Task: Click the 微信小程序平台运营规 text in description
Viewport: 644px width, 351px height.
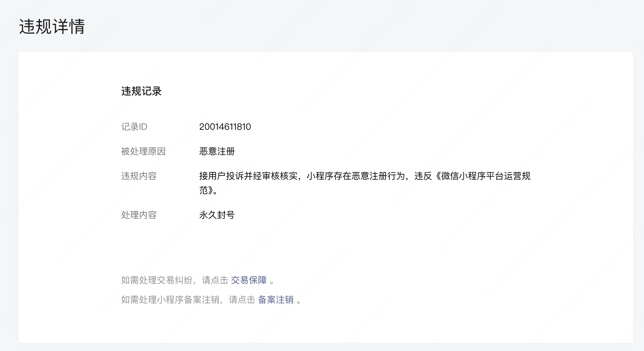Action: pyautogui.click(x=486, y=176)
